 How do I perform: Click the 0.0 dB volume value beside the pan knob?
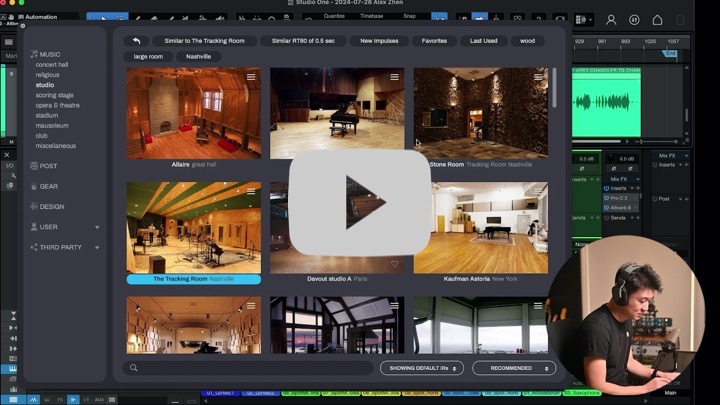pyautogui.click(x=626, y=159)
